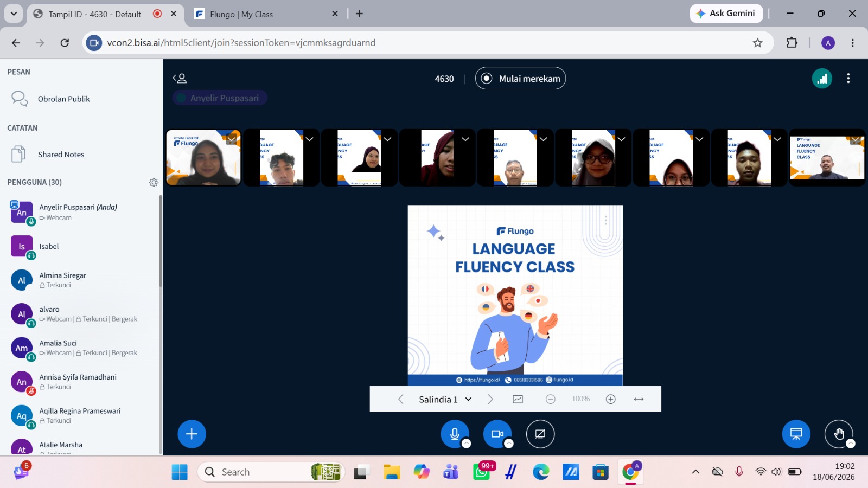Open Shared Notes
The image size is (868, 488).
(61, 155)
